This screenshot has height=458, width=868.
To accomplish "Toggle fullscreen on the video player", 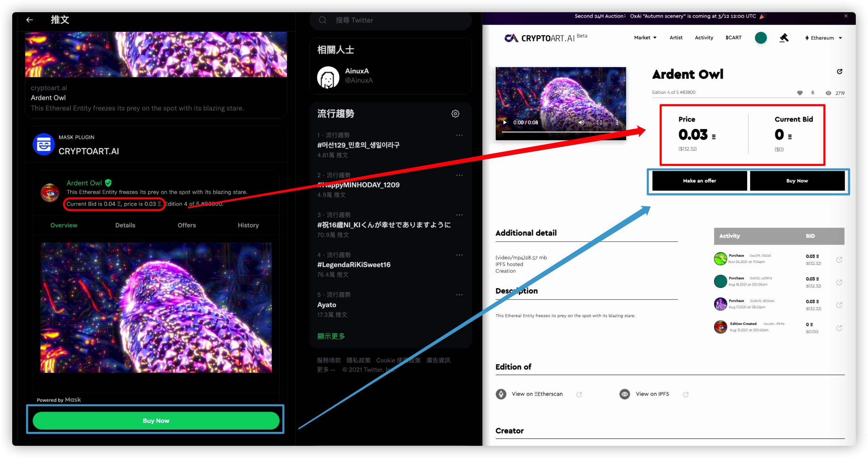I will (x=599, y=123).
